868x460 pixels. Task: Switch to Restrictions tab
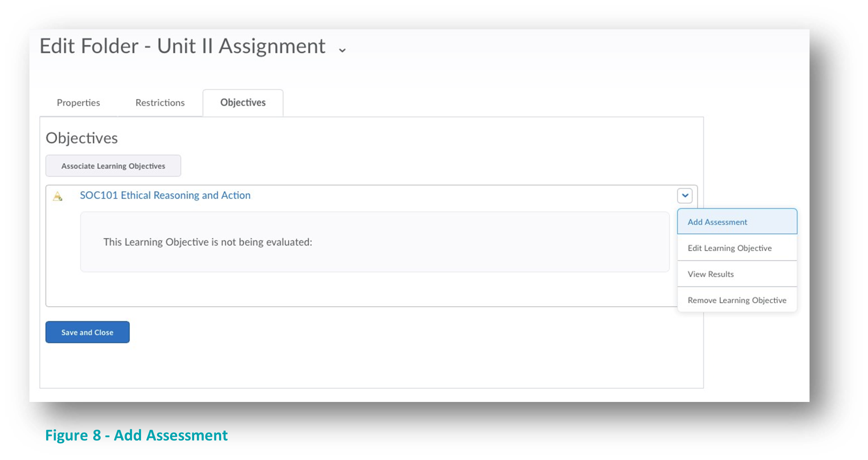tap(159, 102)
